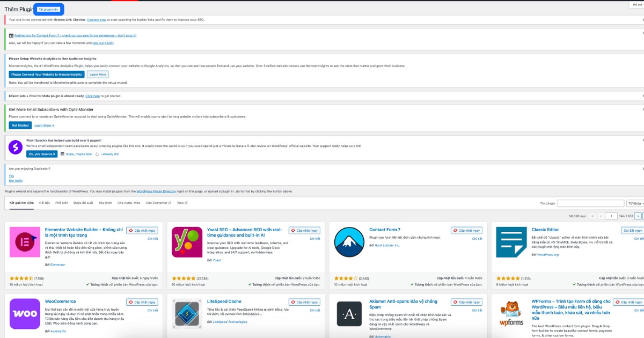The height and width of the screenshot is (338, 644).
Task: Click the first page double-arrow pagination button
Action: 592,216
